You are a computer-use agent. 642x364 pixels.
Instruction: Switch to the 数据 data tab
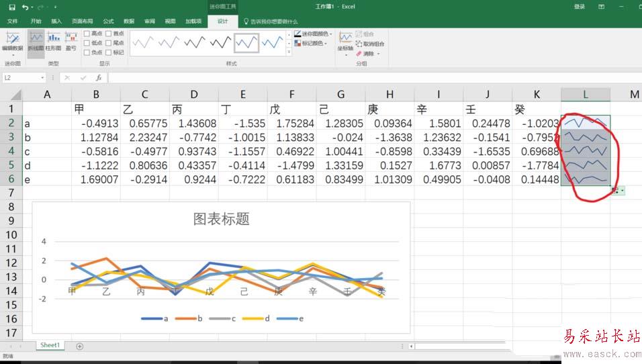coord(128,21)
